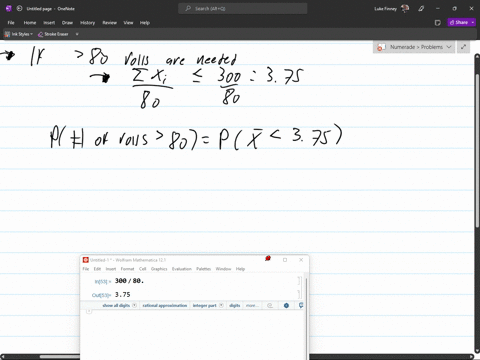Viewport: 480px width, 360px height.
Task: Click the pen mode icon in title bar
Action: (x=421, y=9)
